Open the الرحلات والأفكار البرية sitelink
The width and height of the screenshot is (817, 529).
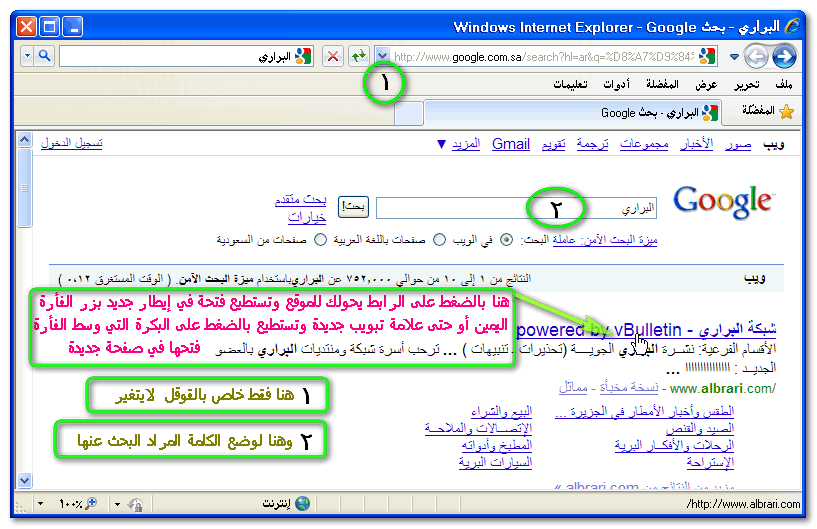(x=674, y=445)
